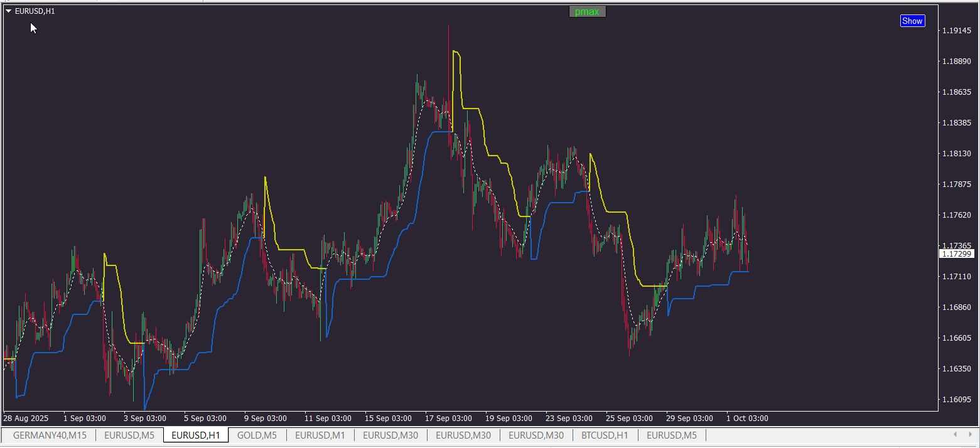
Task: Click the green pmax button
Action: 587,11
